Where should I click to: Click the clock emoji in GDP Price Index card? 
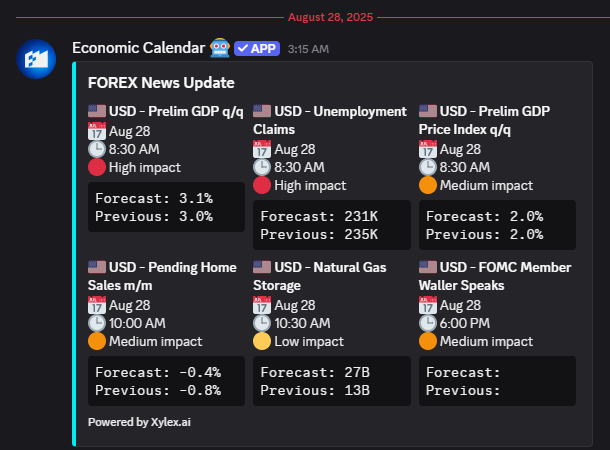click(428, 167)
